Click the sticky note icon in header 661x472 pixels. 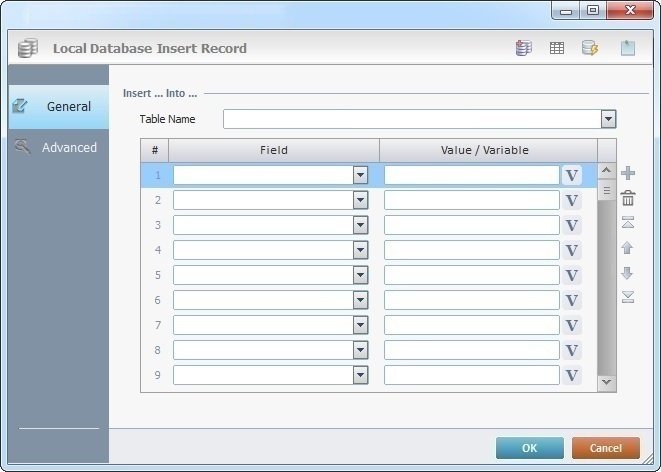[x=627, y=48]
